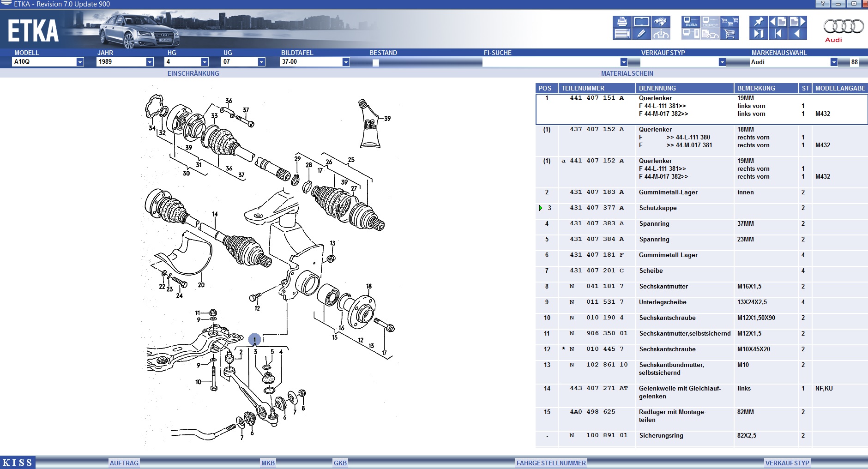
Task: Jump to first with bar-left arrow icon
Action: [x=778, y=34]
